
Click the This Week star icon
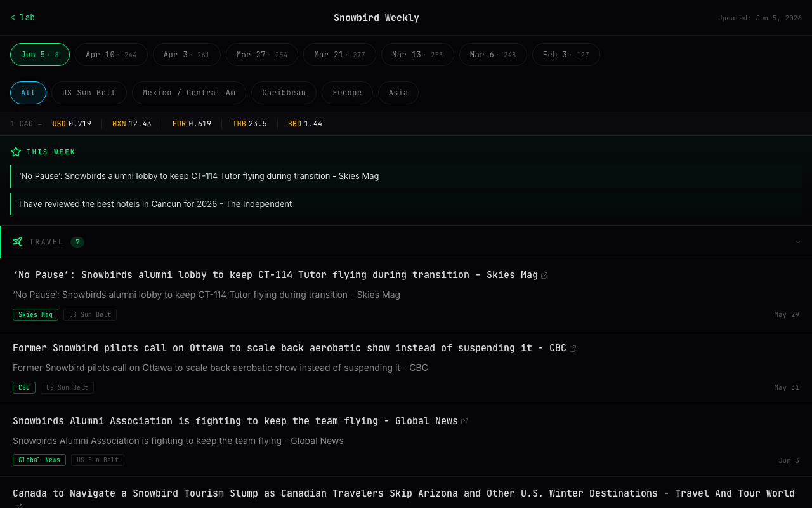click(16, 152)
